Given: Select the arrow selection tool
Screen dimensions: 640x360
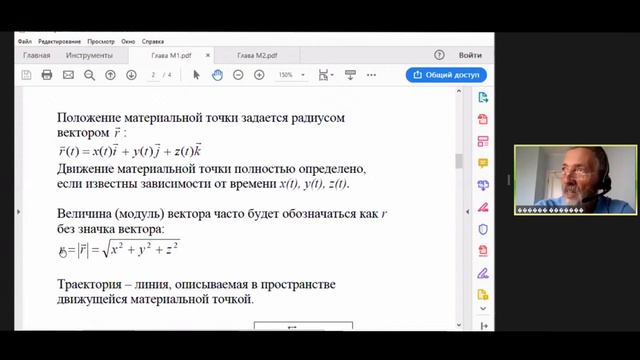Looking at the screenshot, I should (196, 75).
